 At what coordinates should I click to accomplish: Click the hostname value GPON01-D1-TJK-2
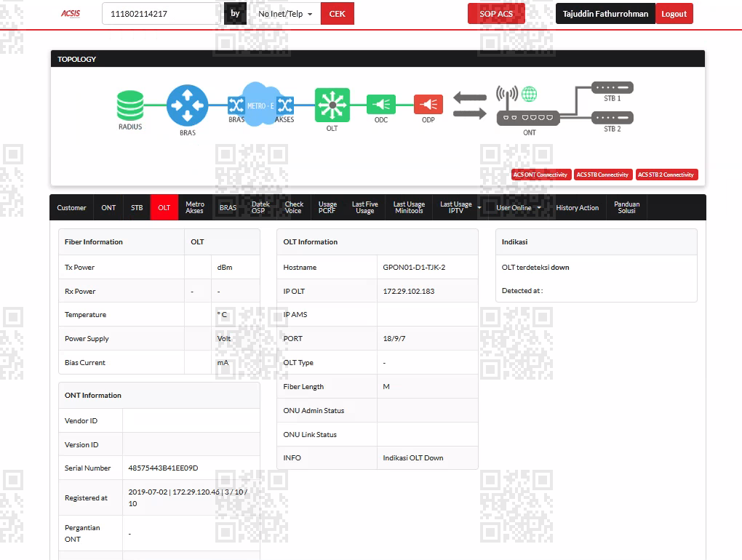pos(414,267)
